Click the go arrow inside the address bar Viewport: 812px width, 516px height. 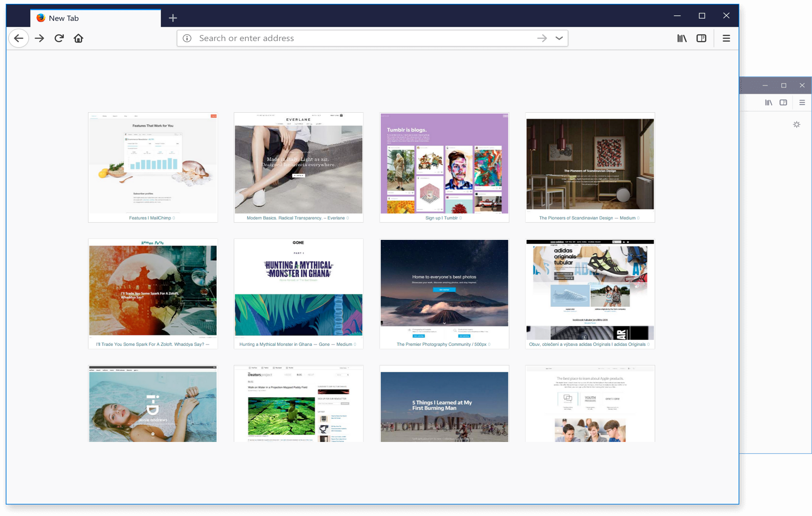[542, 38]
